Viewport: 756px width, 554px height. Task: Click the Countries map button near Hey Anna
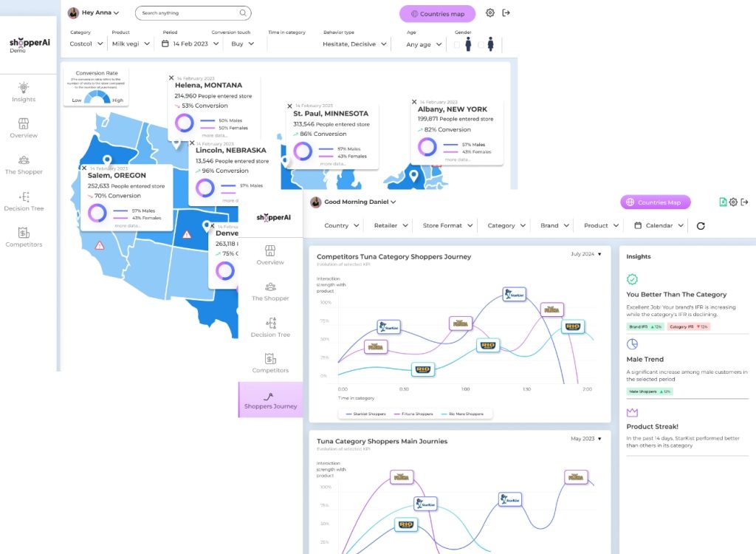coord(437,14)
